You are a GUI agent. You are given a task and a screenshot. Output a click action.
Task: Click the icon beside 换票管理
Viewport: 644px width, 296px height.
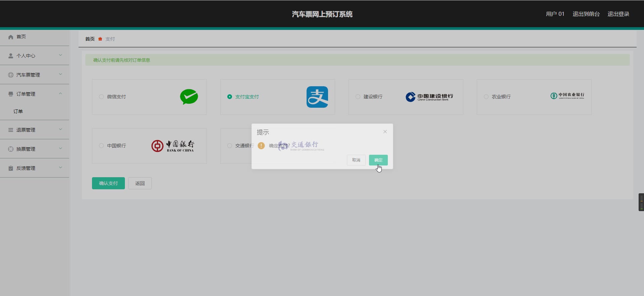click(11, 149)
